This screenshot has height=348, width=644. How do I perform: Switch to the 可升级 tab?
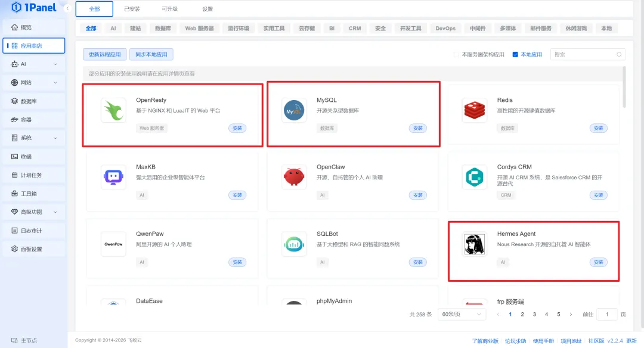pos(169,9)
